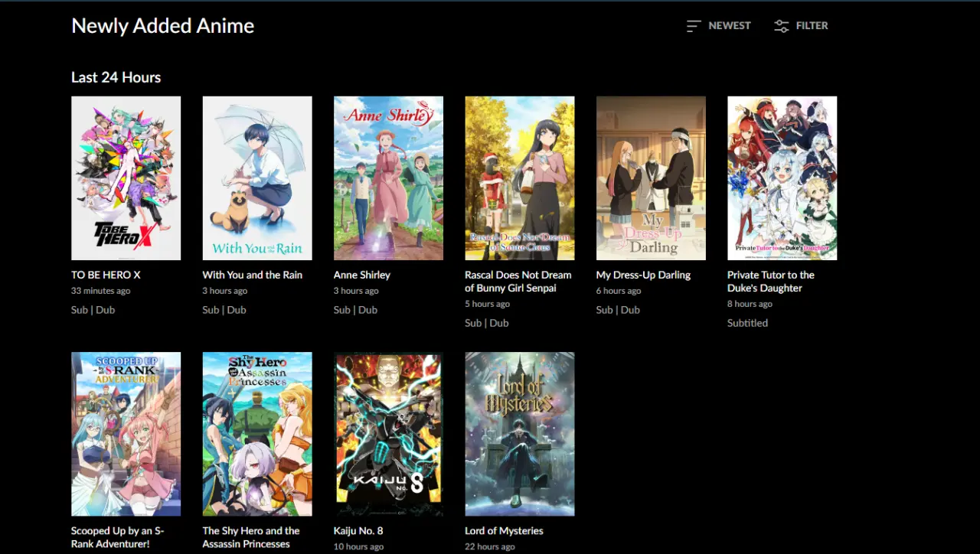
Task: Open the Filter options
Action: tap(801, 26)
